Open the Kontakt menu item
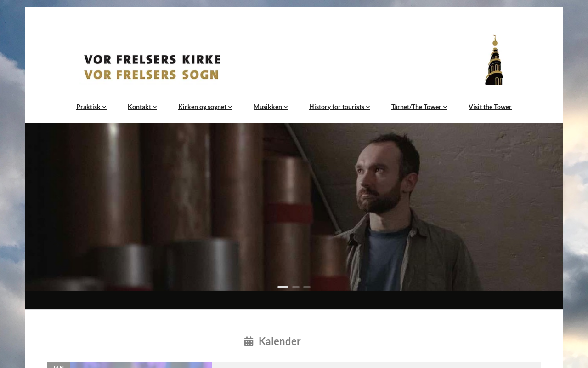The width and height of the screenshot is (588, 368). pos(140,107)
